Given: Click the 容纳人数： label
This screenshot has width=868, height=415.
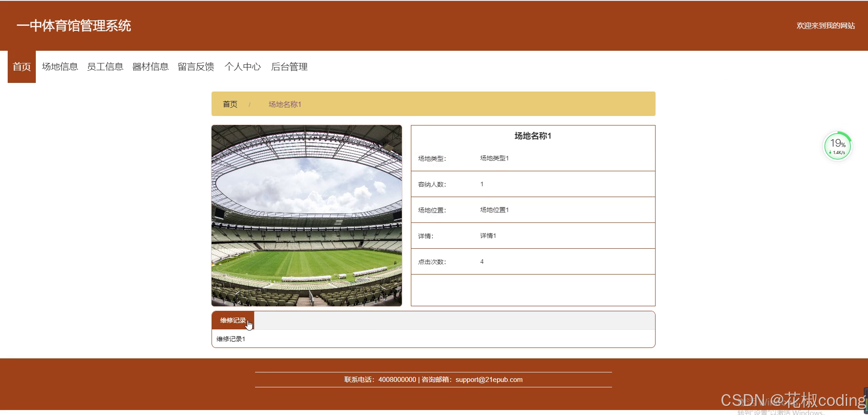Looking at the screenshot, I should [x=432, y=184].
